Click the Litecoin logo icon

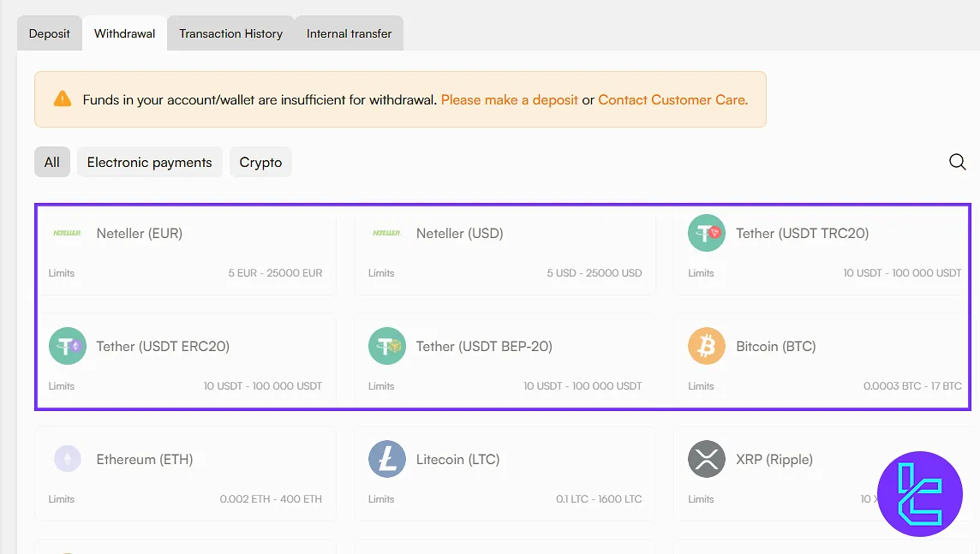point(386,459)
